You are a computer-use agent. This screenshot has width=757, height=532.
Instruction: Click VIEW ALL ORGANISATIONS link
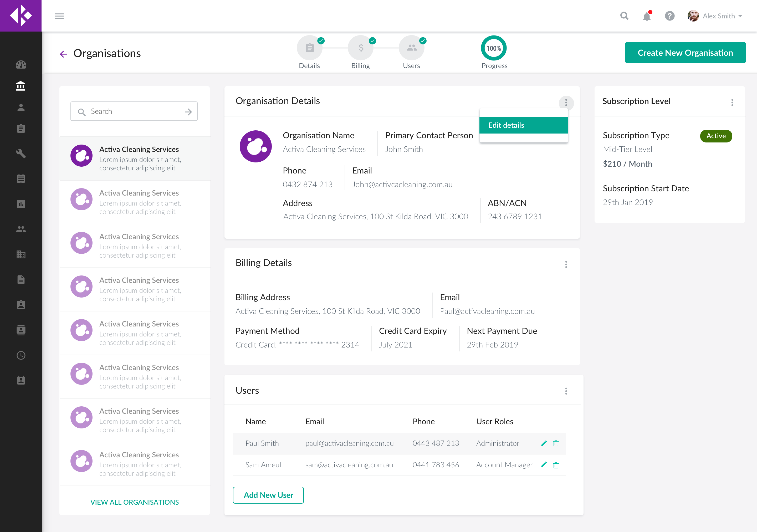click(x=135, y=502)
